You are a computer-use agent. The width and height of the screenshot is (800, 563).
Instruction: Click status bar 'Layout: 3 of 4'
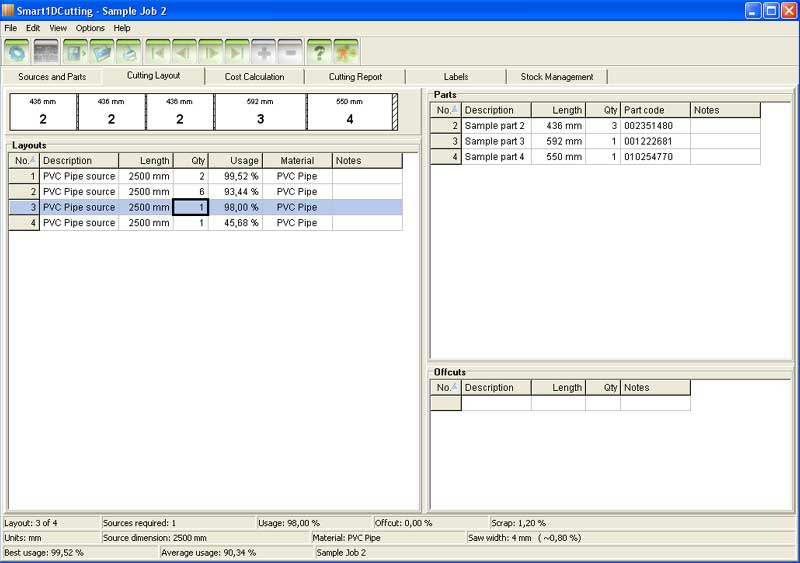tap(31, 523)
